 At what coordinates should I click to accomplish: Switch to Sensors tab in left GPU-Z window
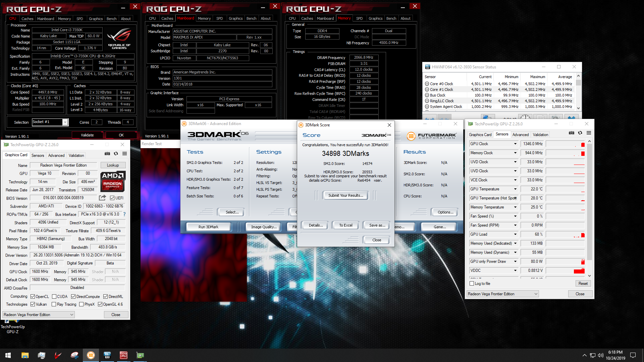point(38,156)
